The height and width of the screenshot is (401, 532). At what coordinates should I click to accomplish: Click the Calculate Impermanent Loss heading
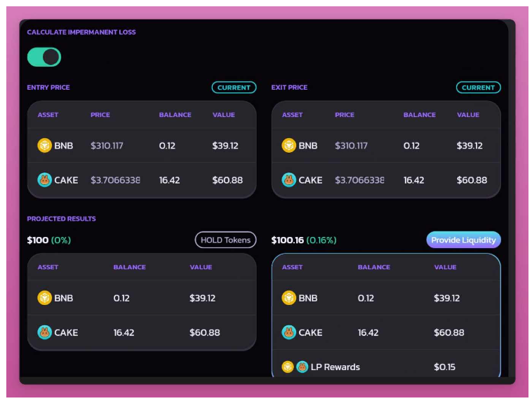click(81, 32)
